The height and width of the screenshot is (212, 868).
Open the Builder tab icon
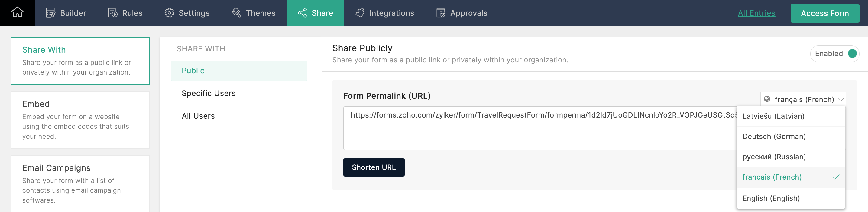50,13
